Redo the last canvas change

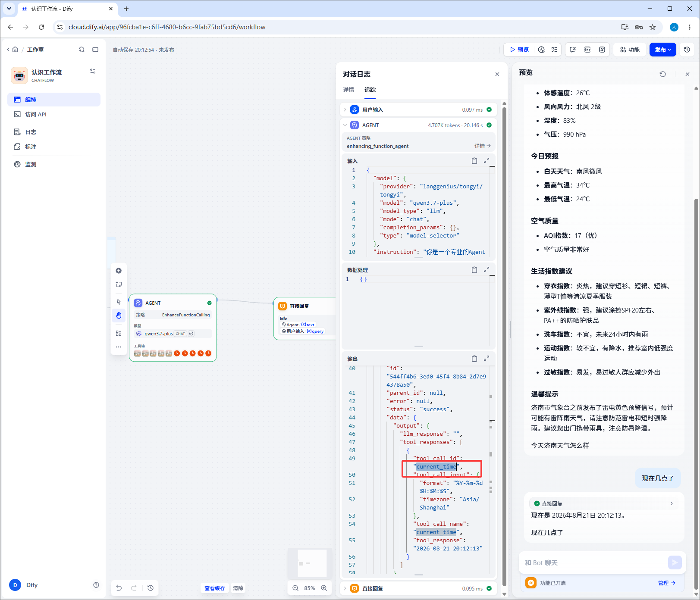134,588
